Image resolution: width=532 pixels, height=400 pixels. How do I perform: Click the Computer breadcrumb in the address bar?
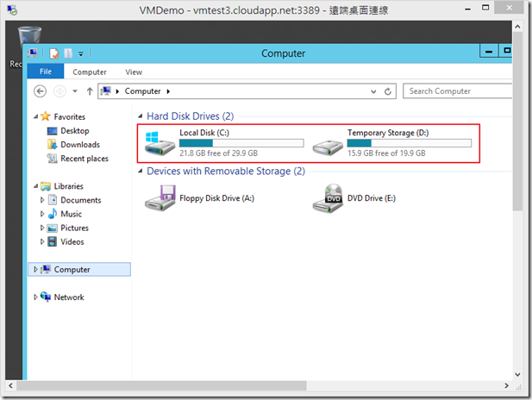[x=142, y=91]
